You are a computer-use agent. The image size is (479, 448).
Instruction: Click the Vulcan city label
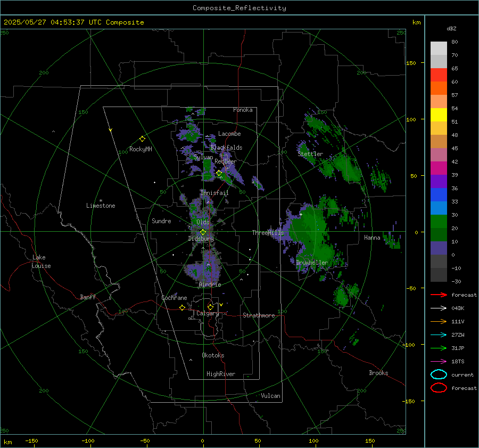point(270,396)
